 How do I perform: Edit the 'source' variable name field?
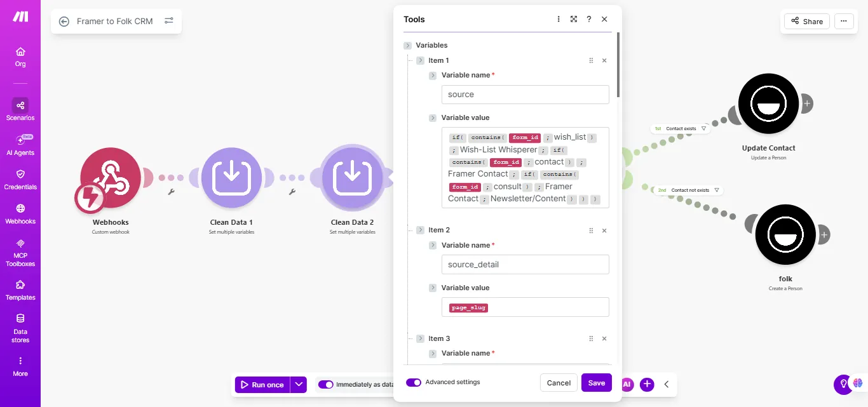tap(526, 95)
